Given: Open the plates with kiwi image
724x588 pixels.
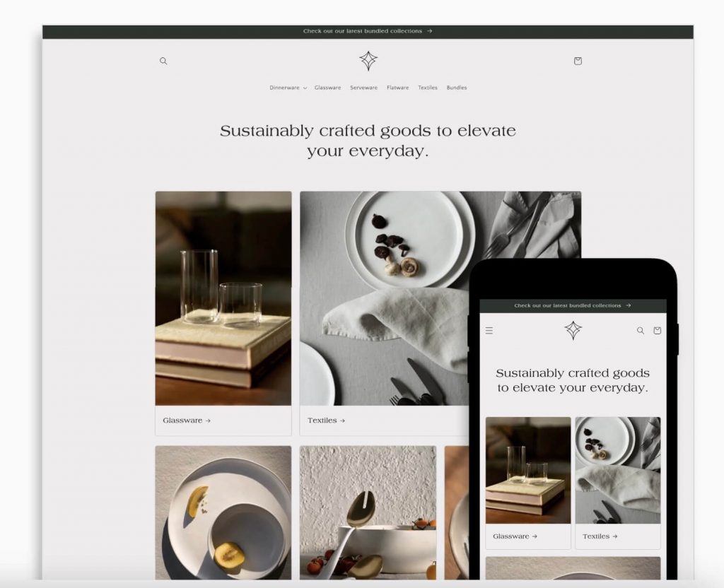Looking at the screenshot, I should click(x=223, y=513).
